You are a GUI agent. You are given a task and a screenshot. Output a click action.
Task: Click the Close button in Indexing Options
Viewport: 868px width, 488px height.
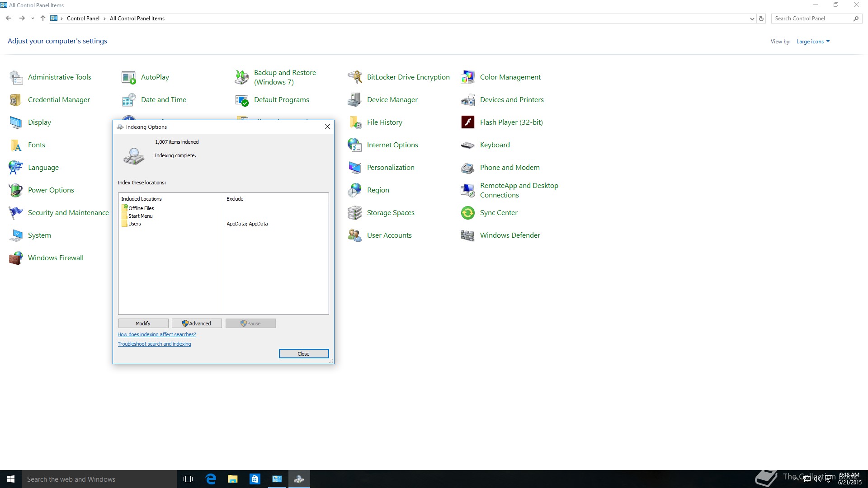(x=304, y=354)
